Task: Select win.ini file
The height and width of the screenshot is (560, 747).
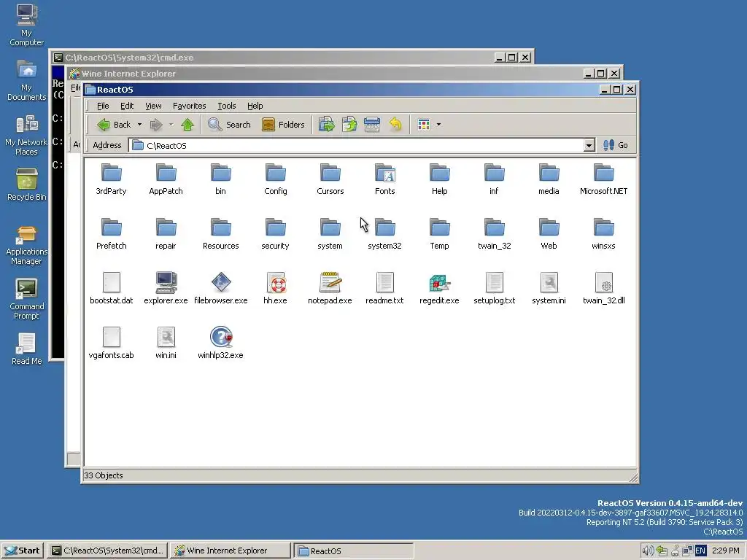Action: tap(166, 343)
